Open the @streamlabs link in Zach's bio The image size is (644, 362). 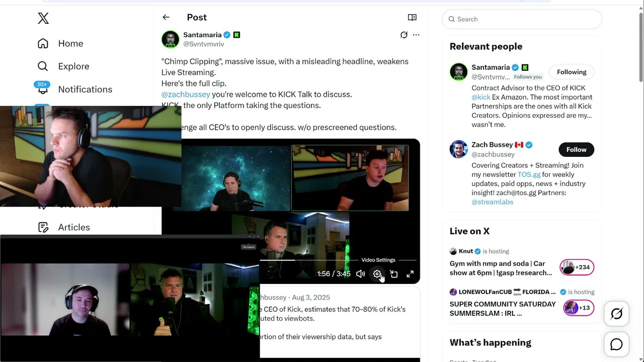pyautogui.click(x=493, y=202)
